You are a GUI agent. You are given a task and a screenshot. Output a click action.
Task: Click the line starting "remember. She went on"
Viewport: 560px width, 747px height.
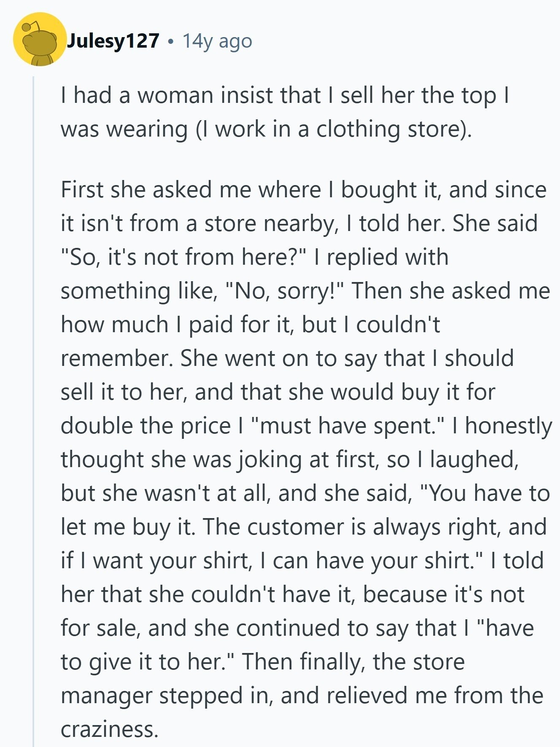coord(287,358)
